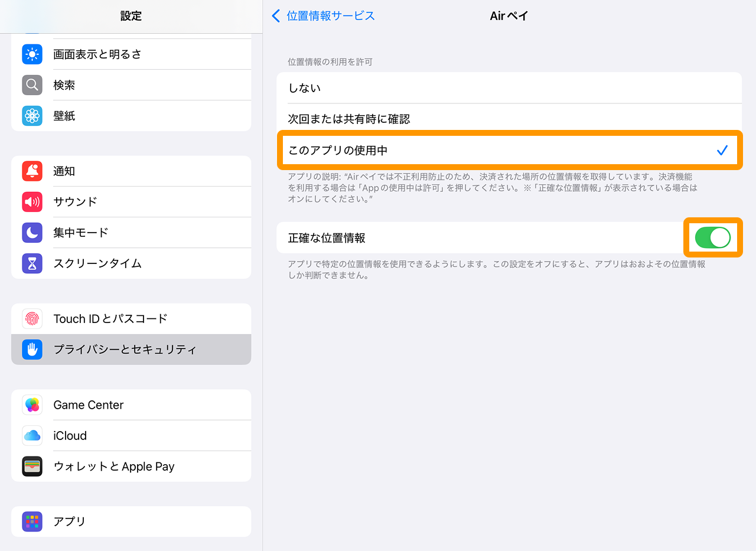Tap the hourglass icon for スクリーンタイム

tap(32, 263)
